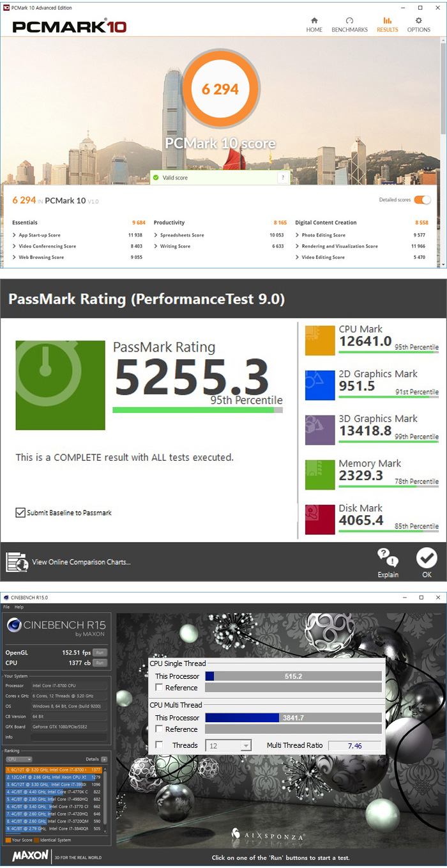Open the OPTIONS tab in PCMark 10
Viewport: 447px width, 868px height.
[x=419, y=25]
